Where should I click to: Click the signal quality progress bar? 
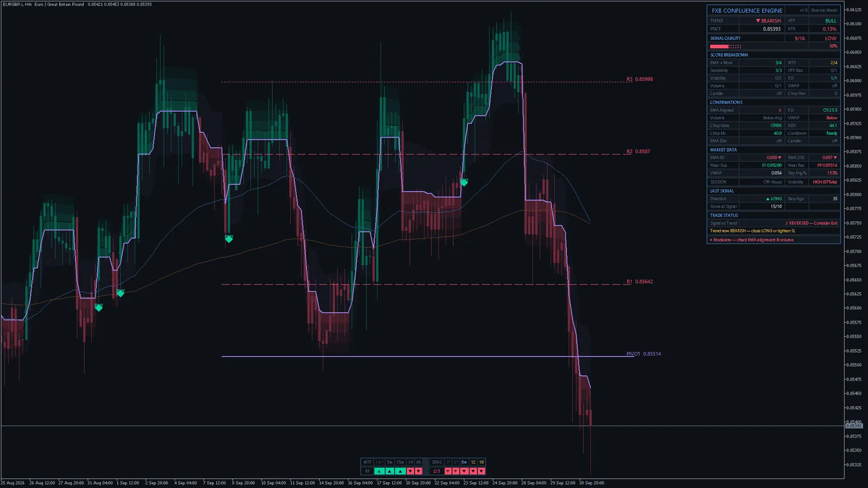[x=725, y=47]
